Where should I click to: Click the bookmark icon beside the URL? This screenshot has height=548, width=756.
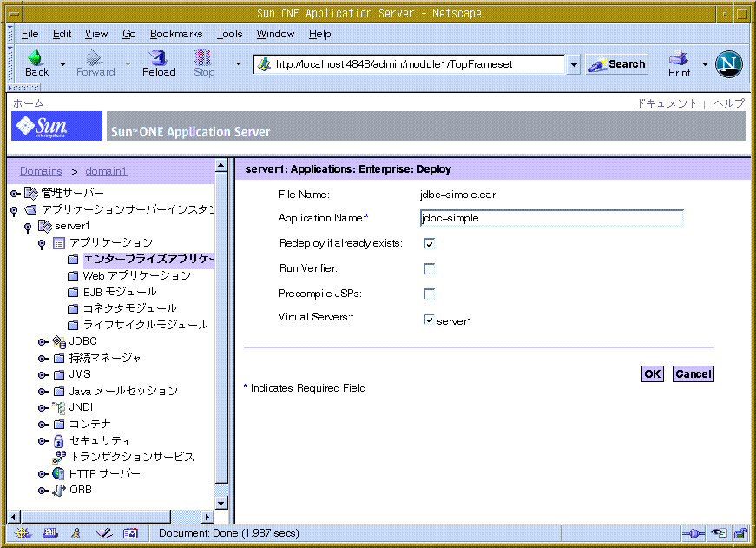264,64
